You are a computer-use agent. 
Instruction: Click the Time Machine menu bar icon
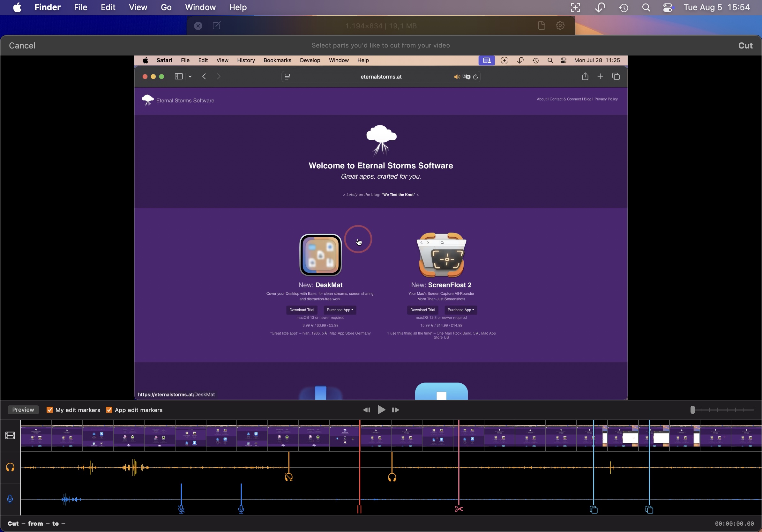(624, 8)
